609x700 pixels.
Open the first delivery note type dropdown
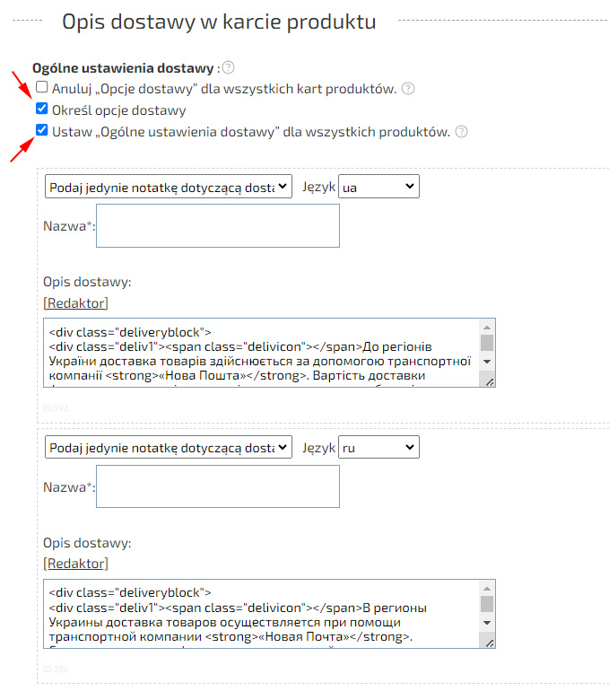click(169, 187)
